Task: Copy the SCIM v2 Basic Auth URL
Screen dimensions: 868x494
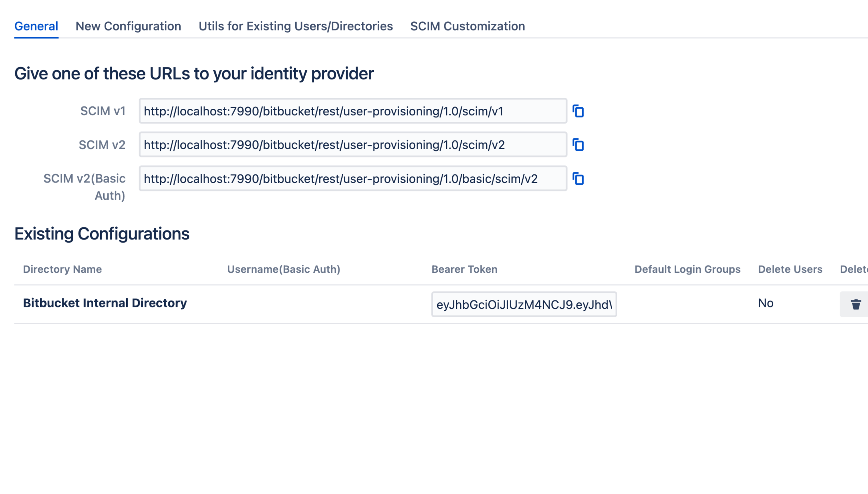Action: tap(578, 179)
